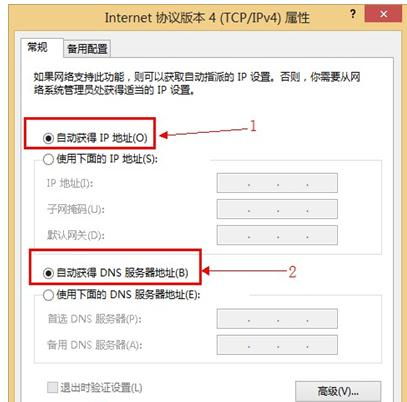Click the 首选 DNS 服务器 input field
Image resolution: width=407 pixels, height=402 pixels.
pos(277,319)
